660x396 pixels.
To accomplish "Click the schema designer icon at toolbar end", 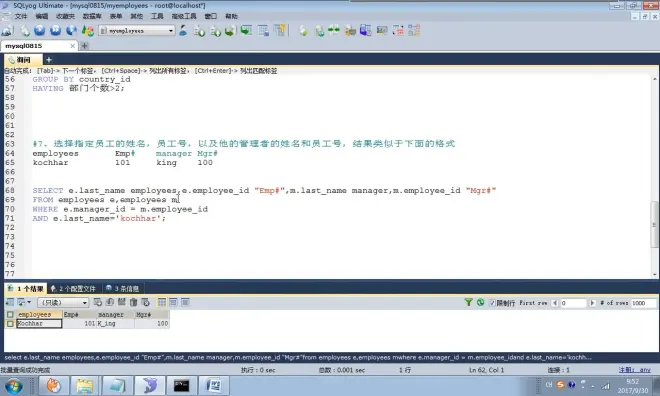I will (414, 30).
